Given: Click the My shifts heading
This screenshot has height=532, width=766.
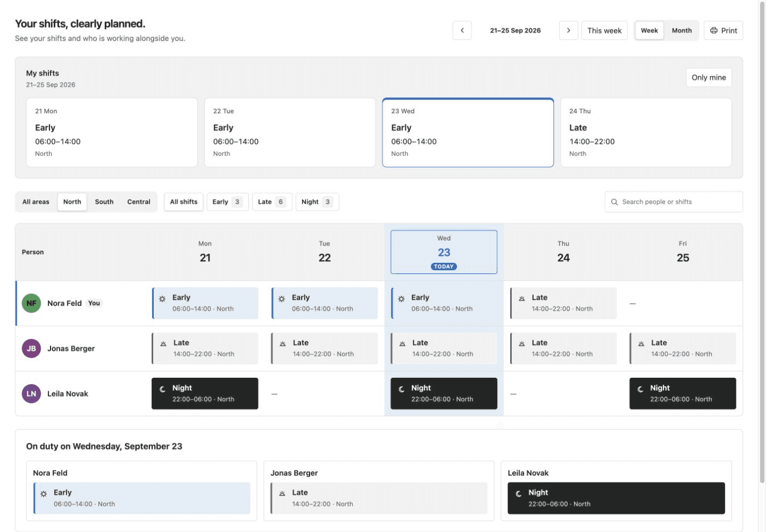Looking at the screenshot, I should 42,73.
